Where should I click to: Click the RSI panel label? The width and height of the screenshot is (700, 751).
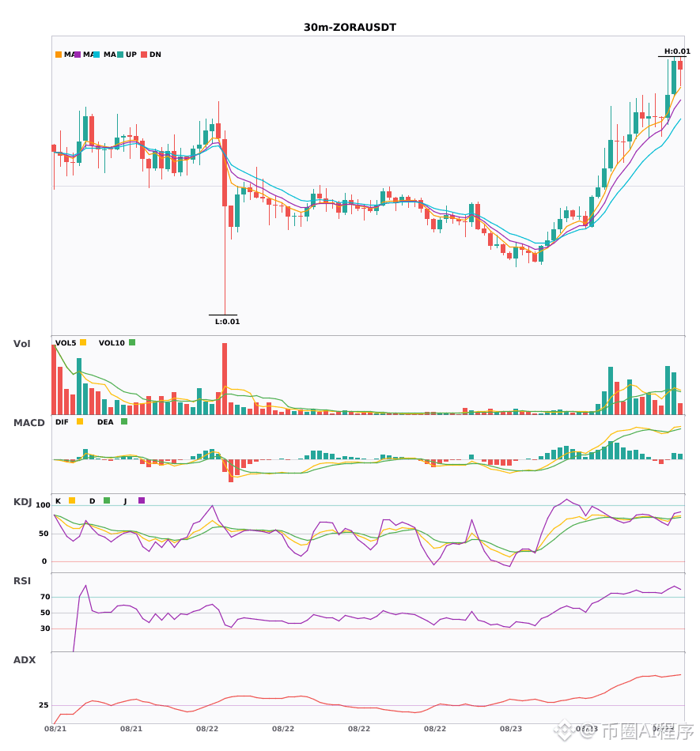tap(22, 581)
